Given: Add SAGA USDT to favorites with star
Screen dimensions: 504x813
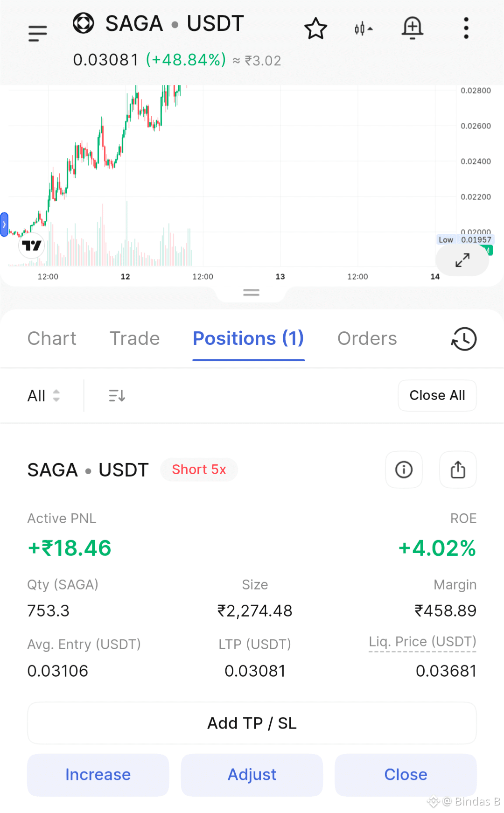Looking at the screenshot, I should click(316, 28).
